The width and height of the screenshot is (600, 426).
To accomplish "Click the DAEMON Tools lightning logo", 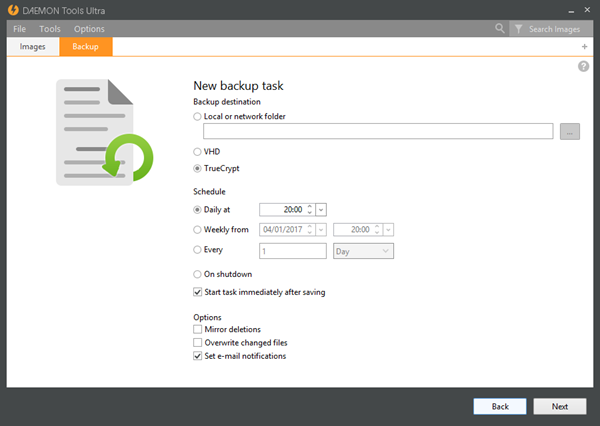I will (13, 10).
